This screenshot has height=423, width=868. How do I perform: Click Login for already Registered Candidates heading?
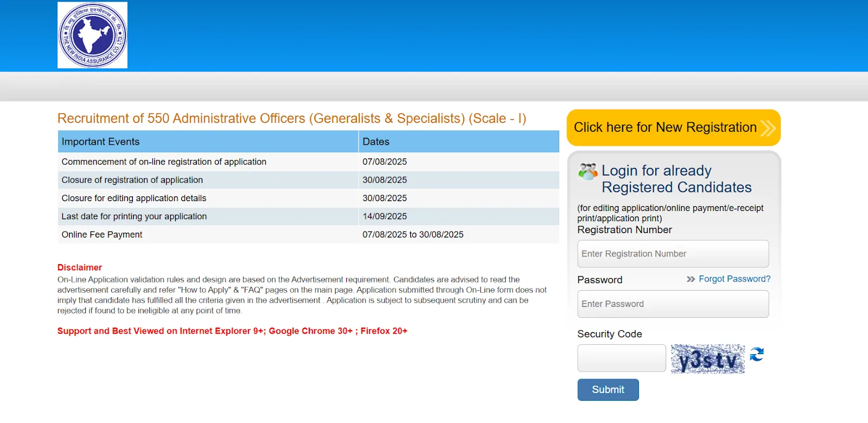676,179
